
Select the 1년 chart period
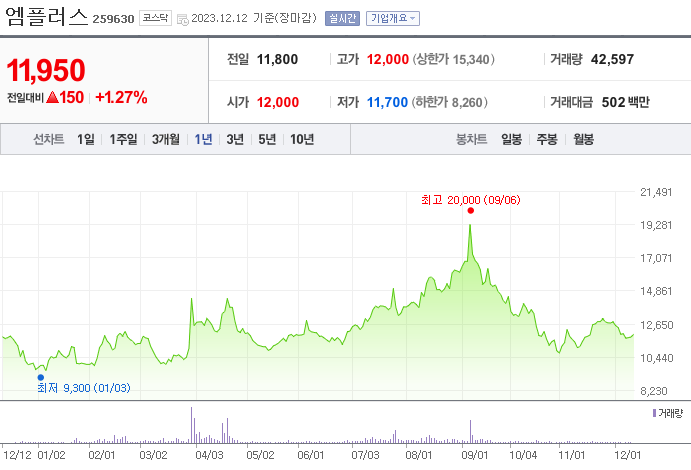point(203,140)
